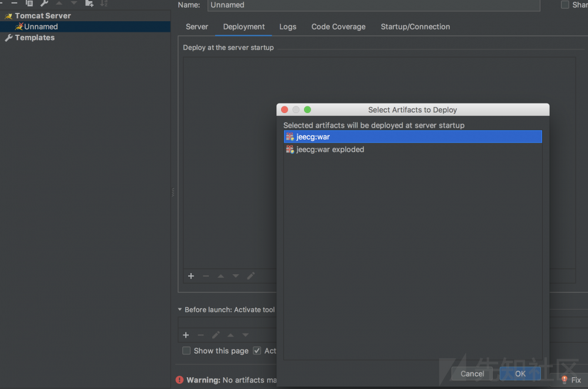
Task: Click the 'Selected artifacts will be deployed' text
Action: [x=374, y=125]
